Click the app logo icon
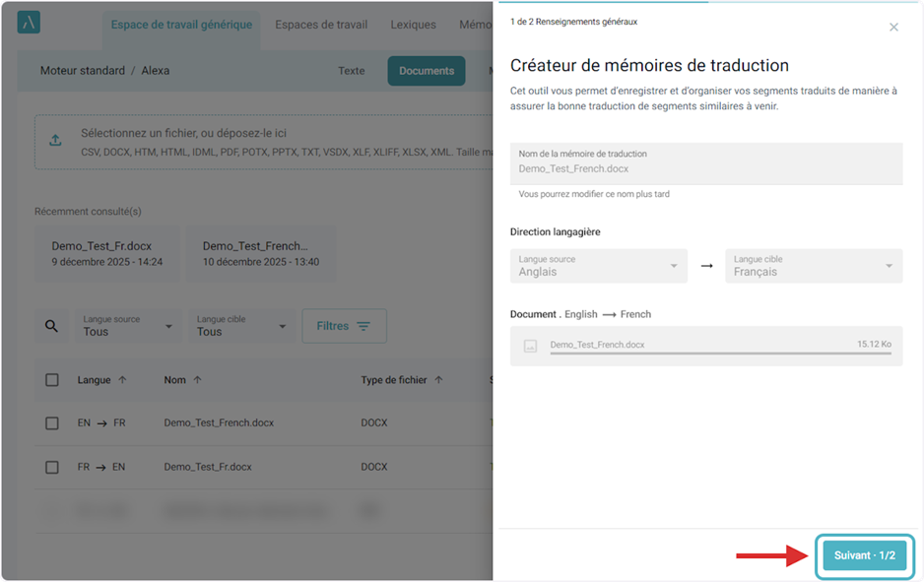Screen dimensions: 924x582 tap(29, 24)
